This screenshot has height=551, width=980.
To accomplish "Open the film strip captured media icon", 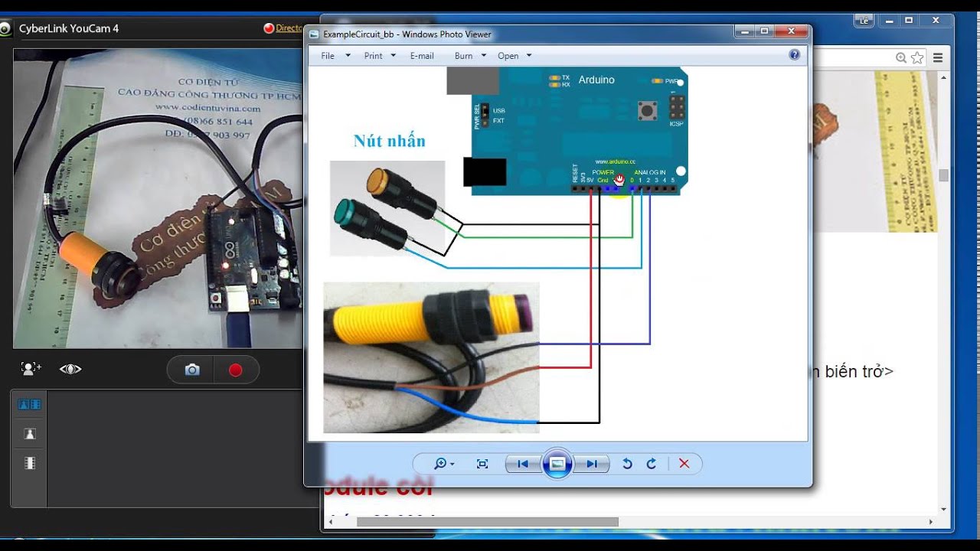I will (x=30, y=463).
